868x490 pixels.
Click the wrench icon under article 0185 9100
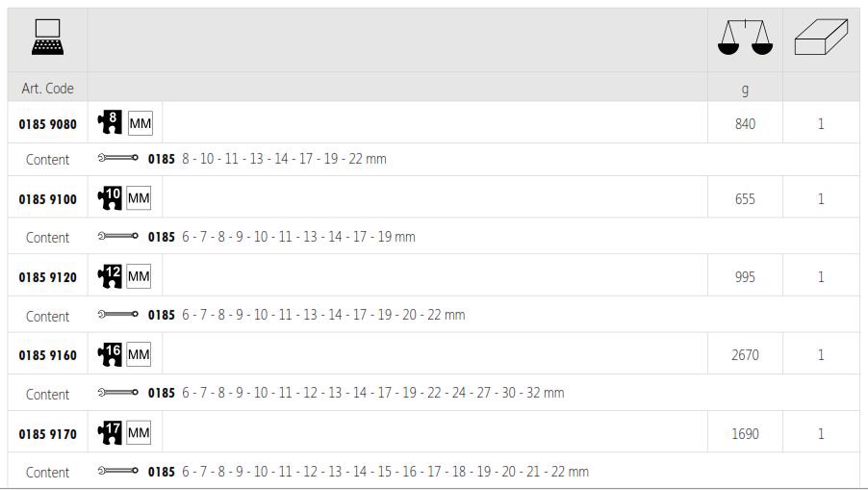[117, 236]
